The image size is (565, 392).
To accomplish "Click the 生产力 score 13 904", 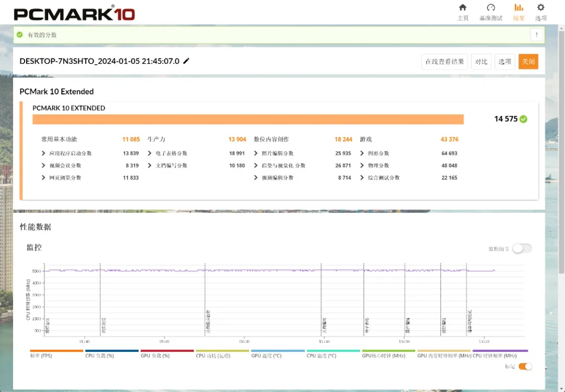I will click(237, 140).
